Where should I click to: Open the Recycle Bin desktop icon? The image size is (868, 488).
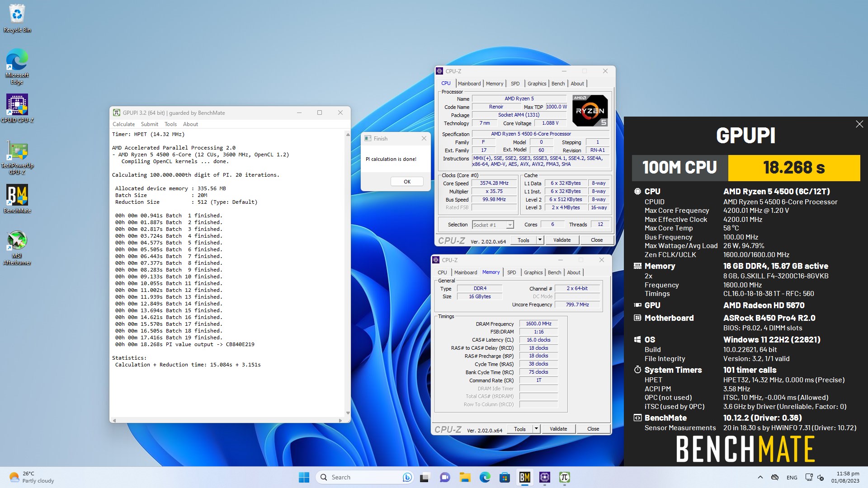coord(17,18)
